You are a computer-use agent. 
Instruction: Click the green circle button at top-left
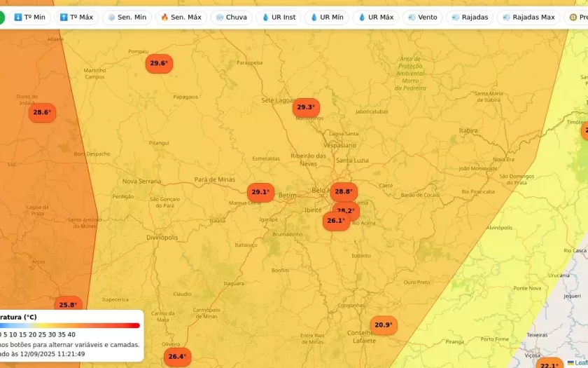click(1, 17)
